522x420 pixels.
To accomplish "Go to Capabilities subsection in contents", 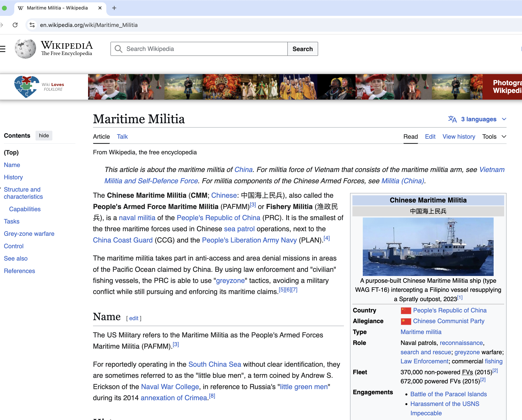I will 25,209.
